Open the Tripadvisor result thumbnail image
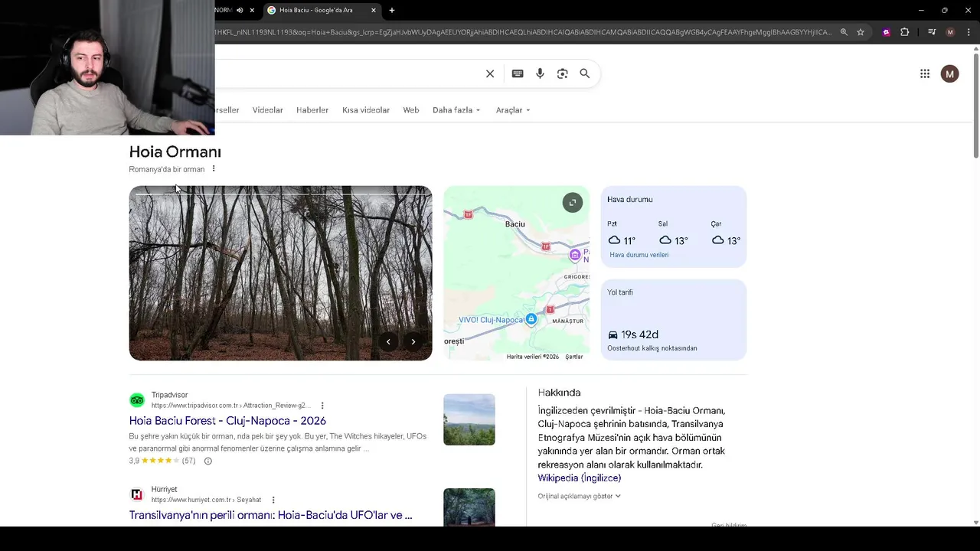Viewport: 980px width, 551px height. tap(469, 419)
